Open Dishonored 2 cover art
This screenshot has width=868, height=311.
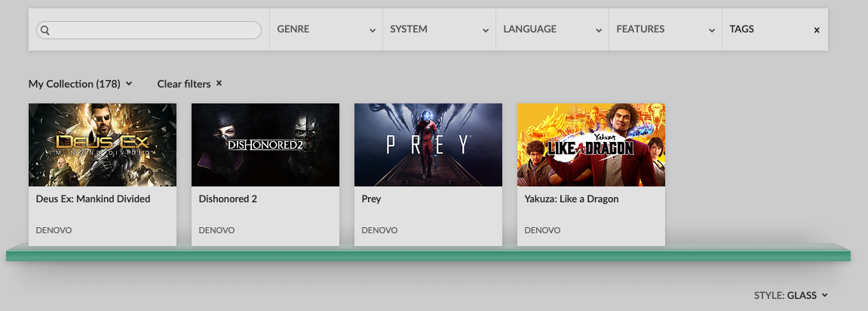[265, 145]
